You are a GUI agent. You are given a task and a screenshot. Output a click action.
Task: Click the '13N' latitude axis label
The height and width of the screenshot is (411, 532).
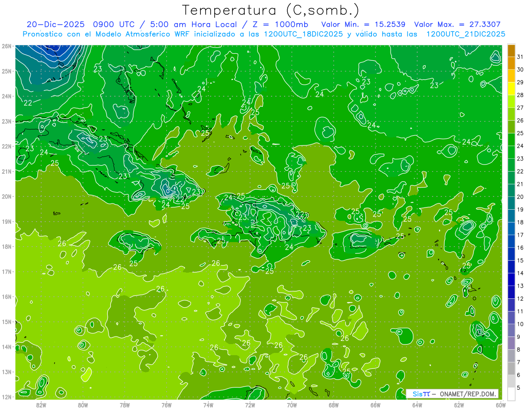pyautogui.click(x=7, y=372)
